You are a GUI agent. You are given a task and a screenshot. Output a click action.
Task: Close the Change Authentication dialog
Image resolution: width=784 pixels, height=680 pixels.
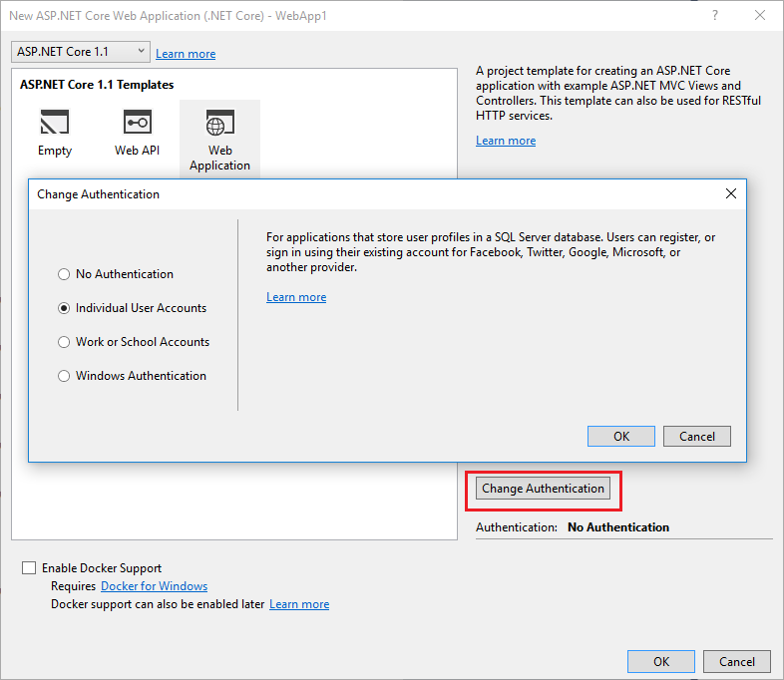pos(731,193)
